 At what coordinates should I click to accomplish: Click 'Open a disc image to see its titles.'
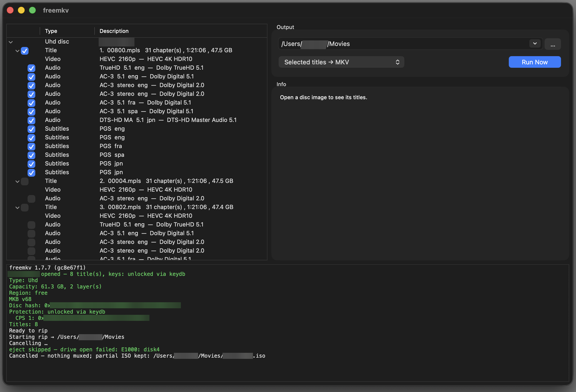coord(323,97)
